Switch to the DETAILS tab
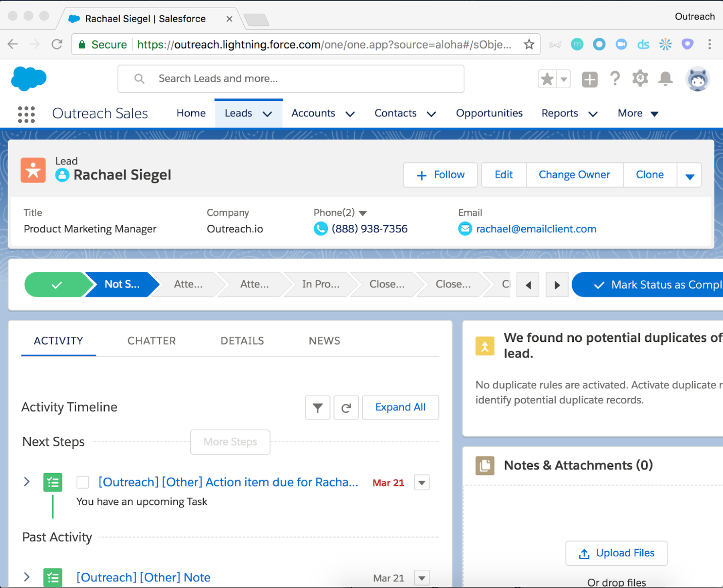Image resolution: width=723 pixels, height=588 pixels. 242,341
